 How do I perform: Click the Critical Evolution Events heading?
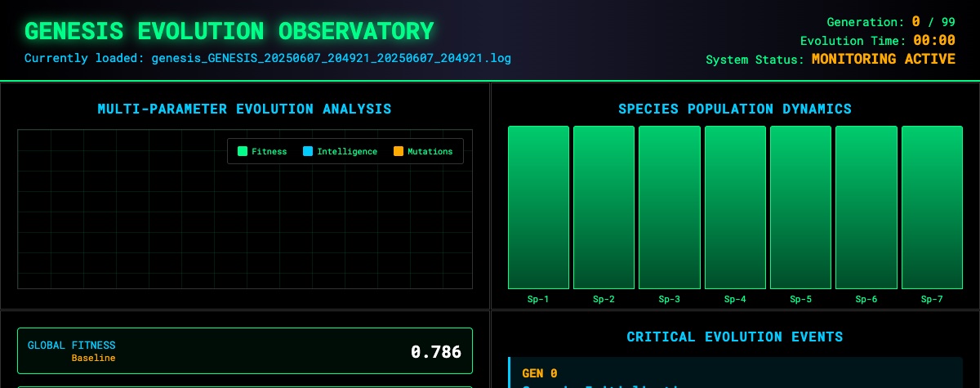click(735, 337)
